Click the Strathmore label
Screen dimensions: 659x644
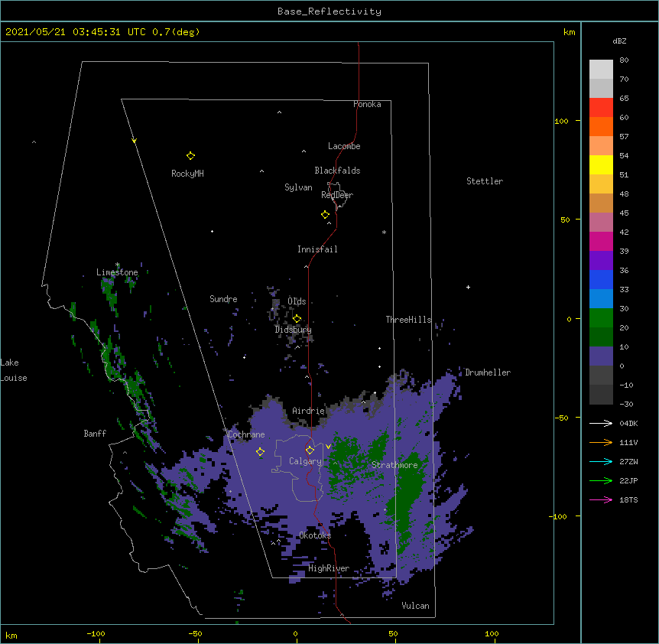coord(394,465)
